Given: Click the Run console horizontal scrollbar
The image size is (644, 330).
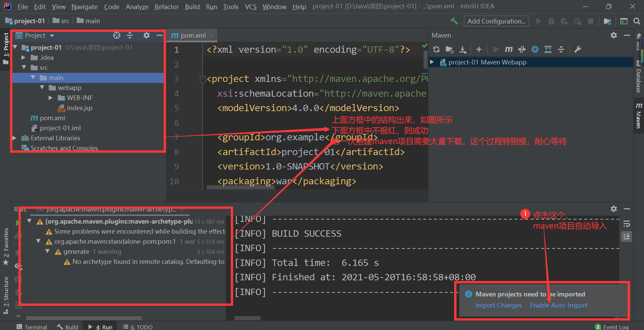Looking at the screenshot, I should 248,318.
